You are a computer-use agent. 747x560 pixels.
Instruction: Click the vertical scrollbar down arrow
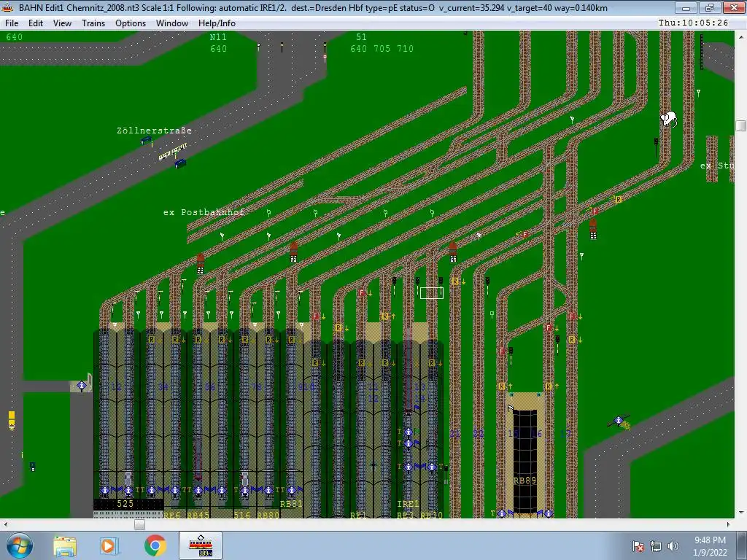tap(741, 513)
